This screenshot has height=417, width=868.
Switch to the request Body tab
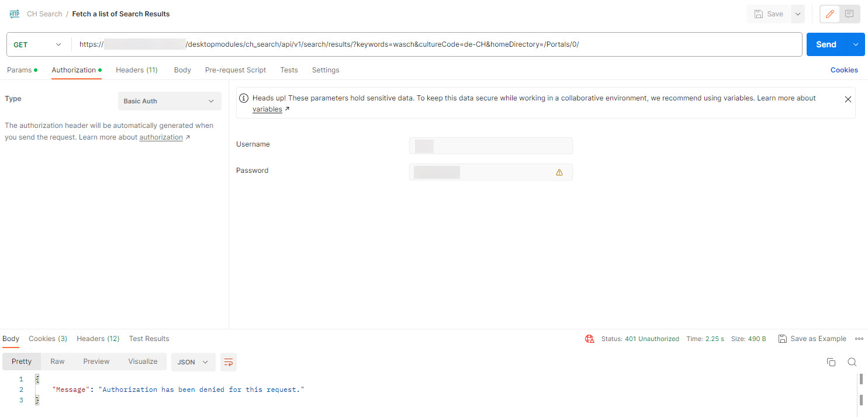[182, 70]
